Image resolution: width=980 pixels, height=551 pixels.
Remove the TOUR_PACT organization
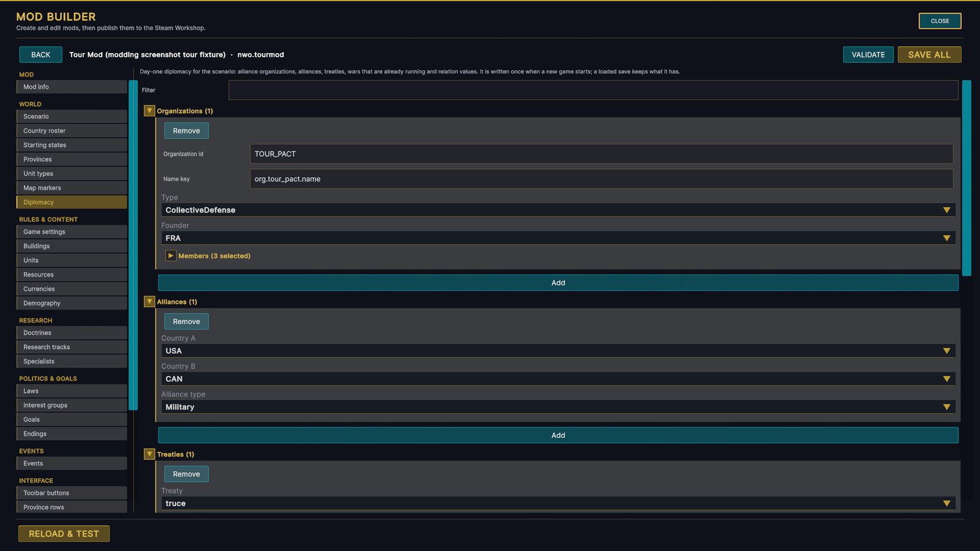coord(186,130)
